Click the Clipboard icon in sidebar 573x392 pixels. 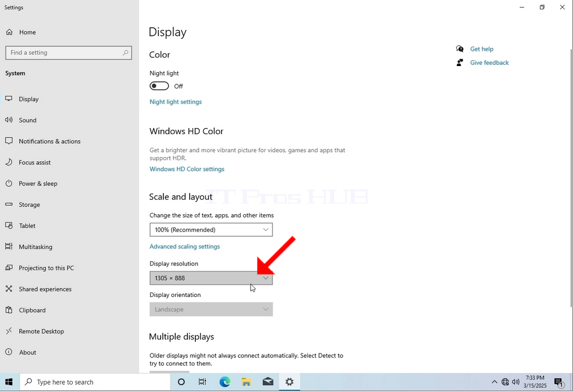coord(9,310)
